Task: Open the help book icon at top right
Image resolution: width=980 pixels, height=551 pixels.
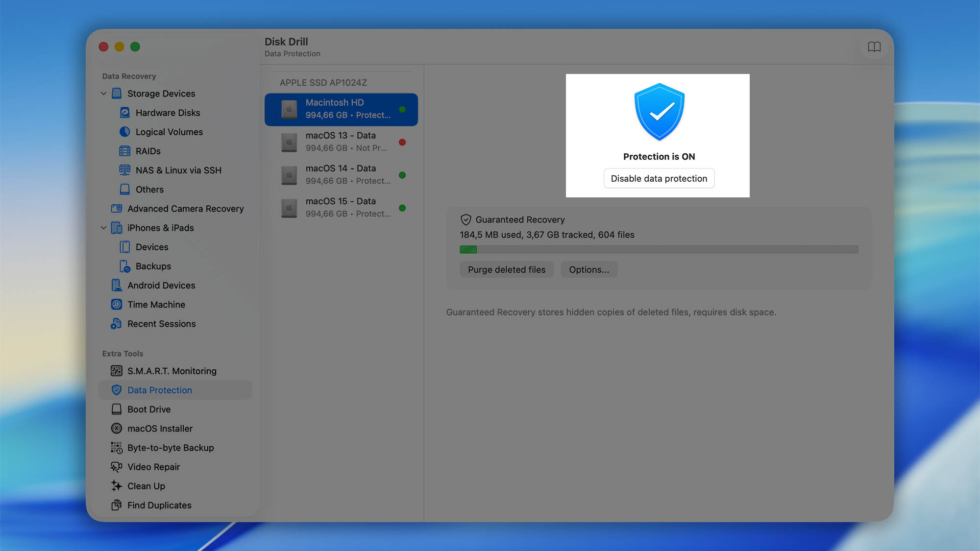Action: pos(874,47)
